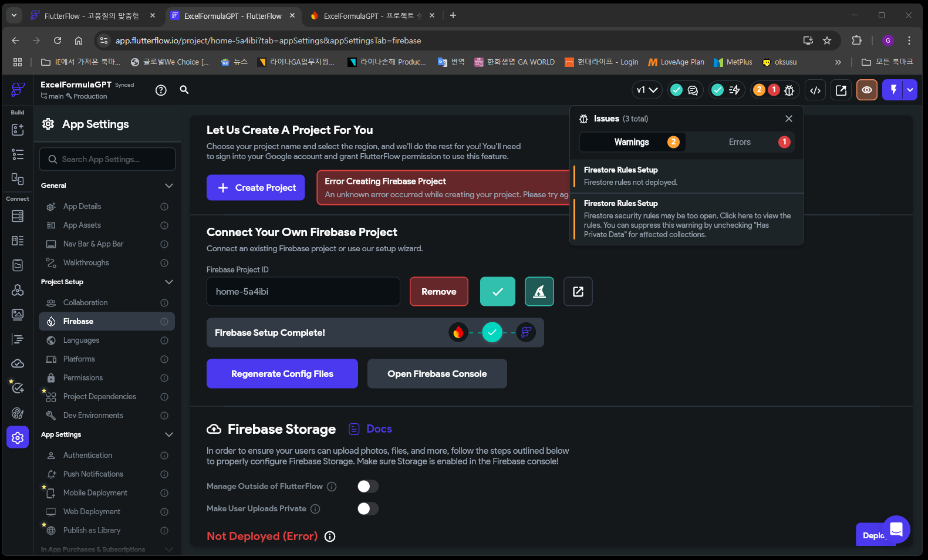This screenshot has height=560, width=928.
Task: Open the issues bug icon in toolbar
Action: tap(789, 90)
